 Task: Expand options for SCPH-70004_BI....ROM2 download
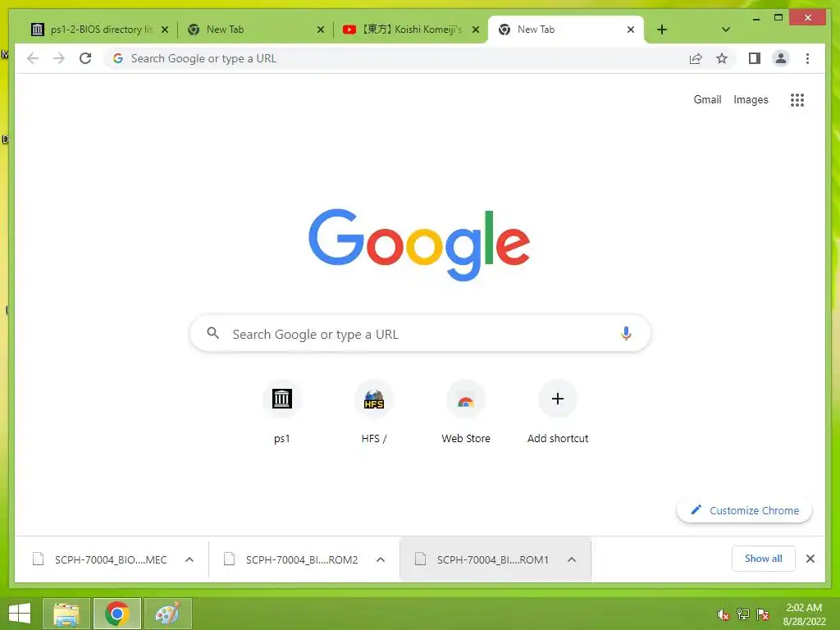[381, 559]
